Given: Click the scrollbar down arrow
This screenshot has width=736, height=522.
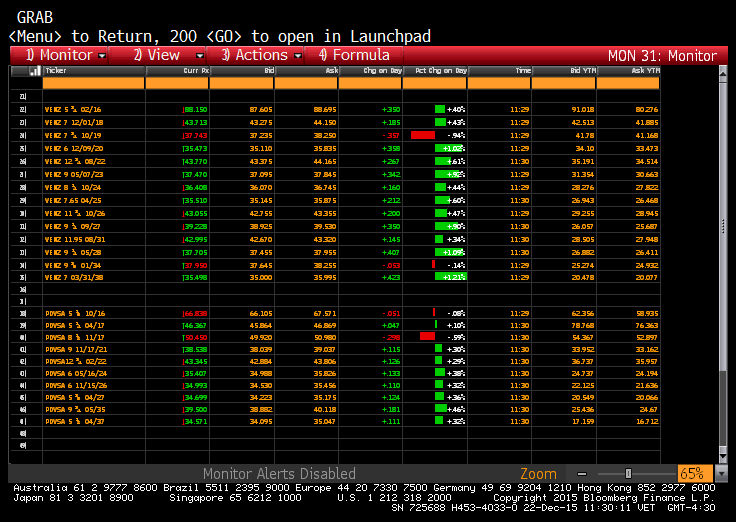Looking at the screenshot, I should [723, 456].
